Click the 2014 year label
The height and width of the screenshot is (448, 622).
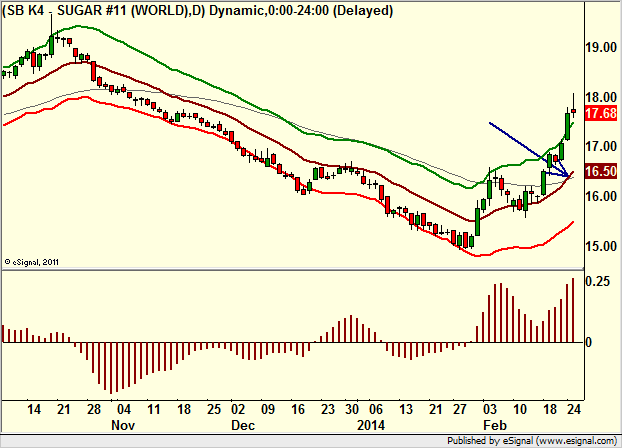tap(371, 425)
